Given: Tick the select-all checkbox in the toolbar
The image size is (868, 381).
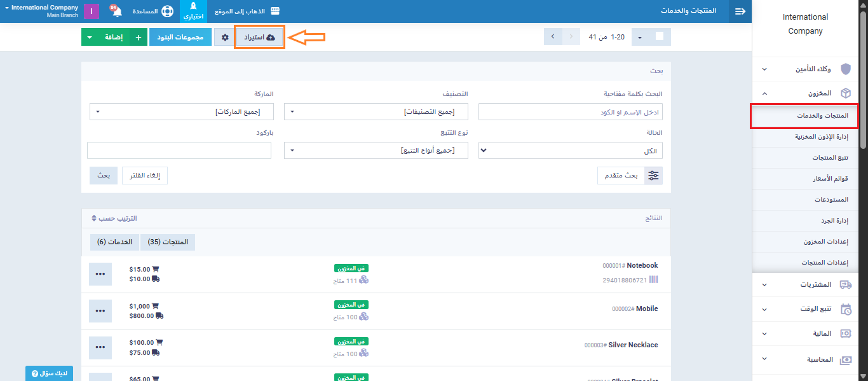Looking at the screenshot, I should (659, 37).
